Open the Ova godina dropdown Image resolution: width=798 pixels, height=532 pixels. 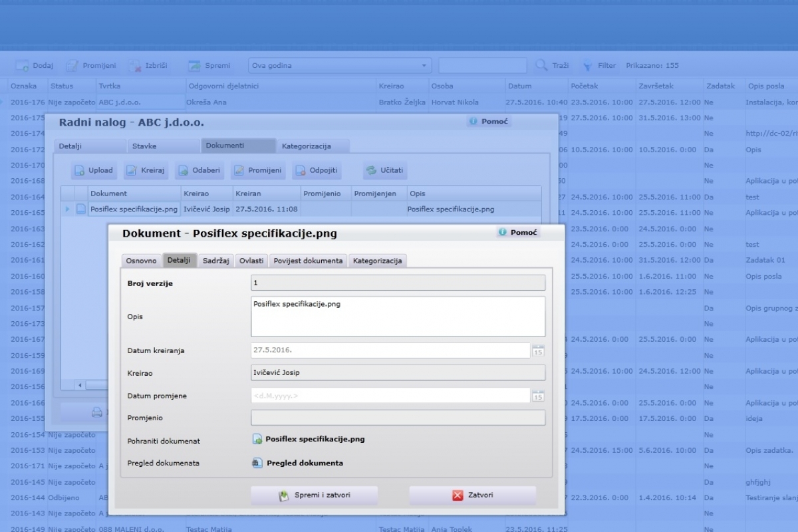[424, 66]
